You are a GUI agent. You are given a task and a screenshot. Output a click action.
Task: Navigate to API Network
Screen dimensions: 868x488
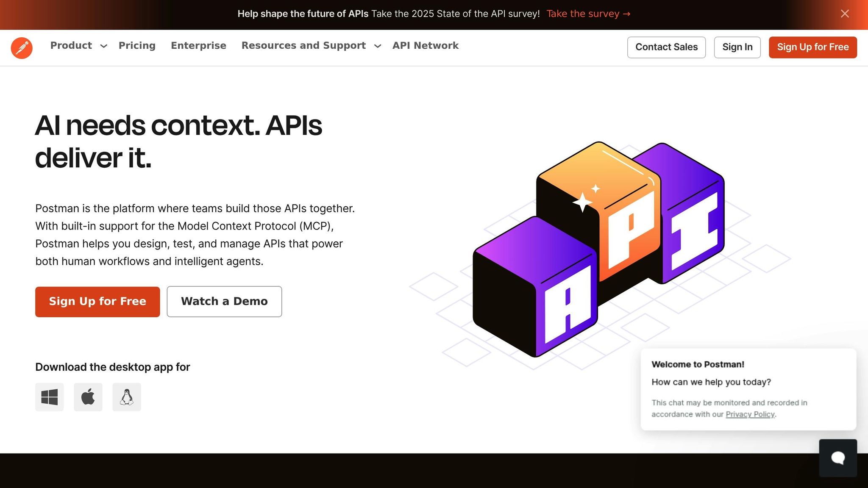(x=425, y=45)
